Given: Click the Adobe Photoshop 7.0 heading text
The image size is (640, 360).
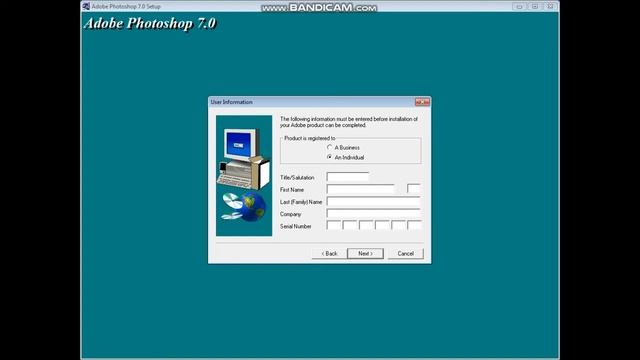Looking at the screenshot, I should pyautogui.click(x=150, y=23).
